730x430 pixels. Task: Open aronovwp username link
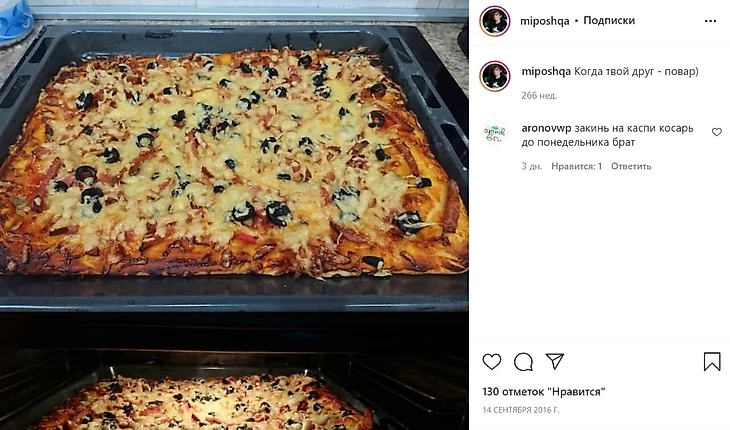coord(546,128)
